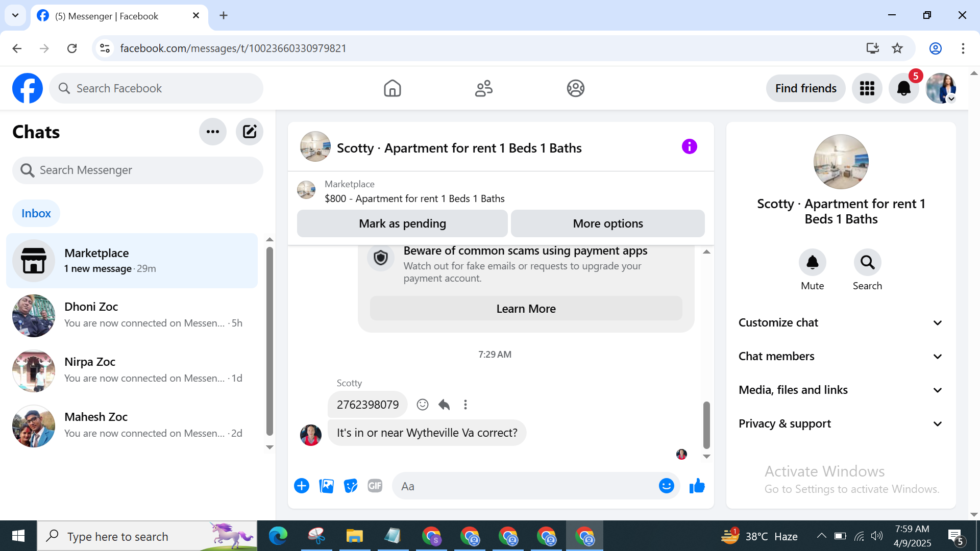
Task: Bookmark this page with the star
Action: pos(897,48)
